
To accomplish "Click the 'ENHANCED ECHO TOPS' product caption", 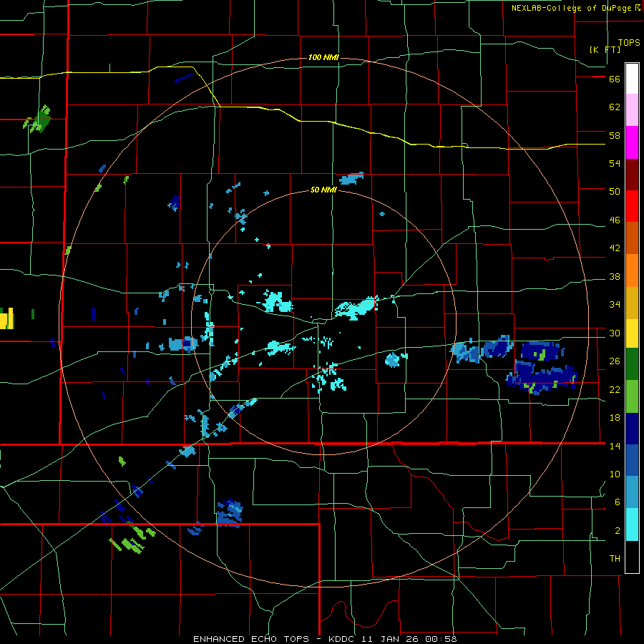I will point(251,639).
